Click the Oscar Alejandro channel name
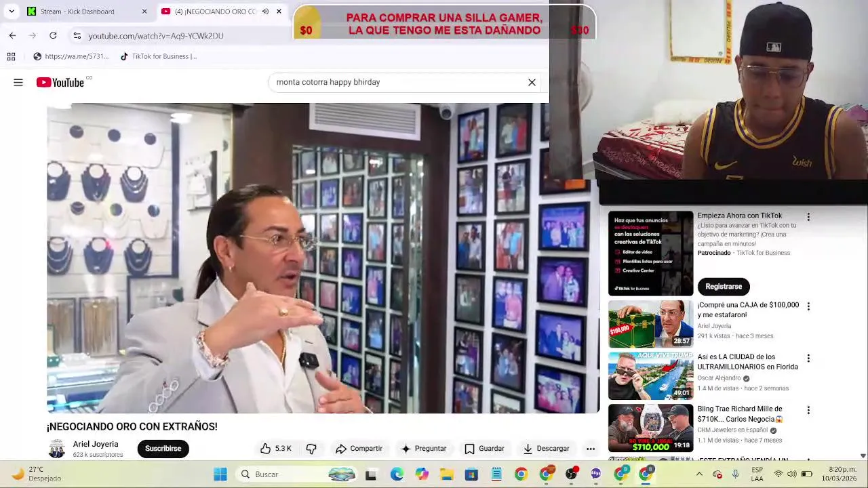 point(719,378)
